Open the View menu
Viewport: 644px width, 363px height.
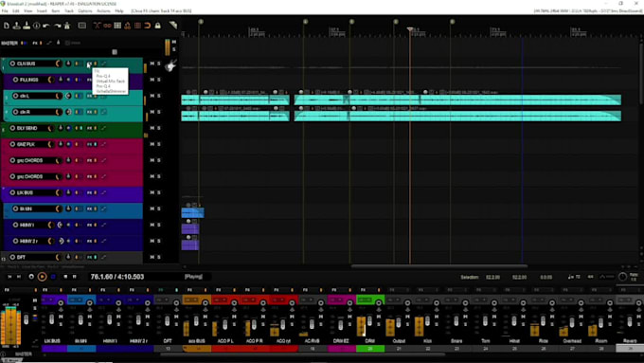click(27, 10)
